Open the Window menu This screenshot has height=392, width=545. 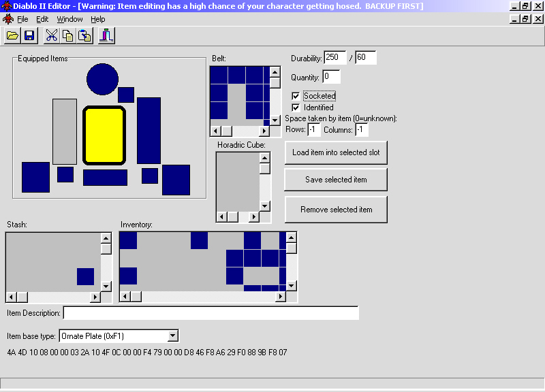coord(70,19)
